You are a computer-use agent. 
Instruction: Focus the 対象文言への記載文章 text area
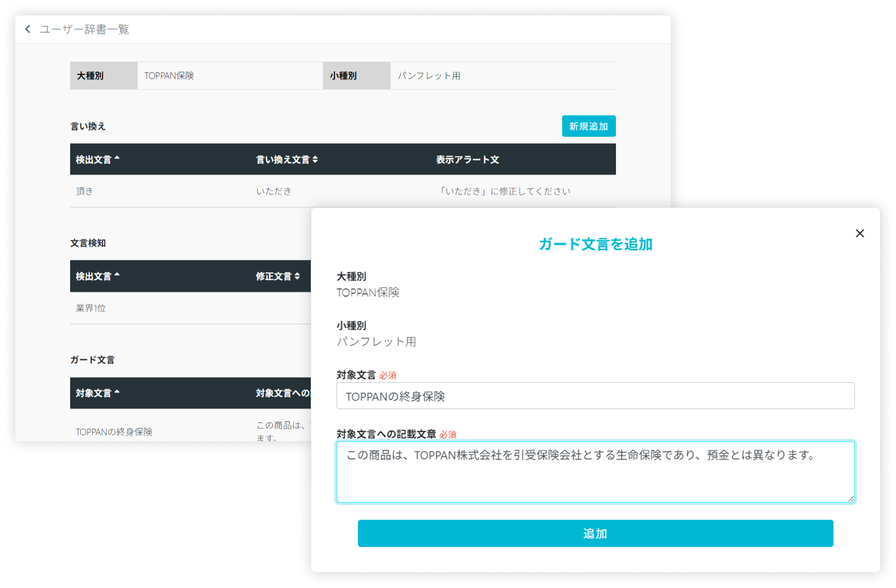[595, 476]
